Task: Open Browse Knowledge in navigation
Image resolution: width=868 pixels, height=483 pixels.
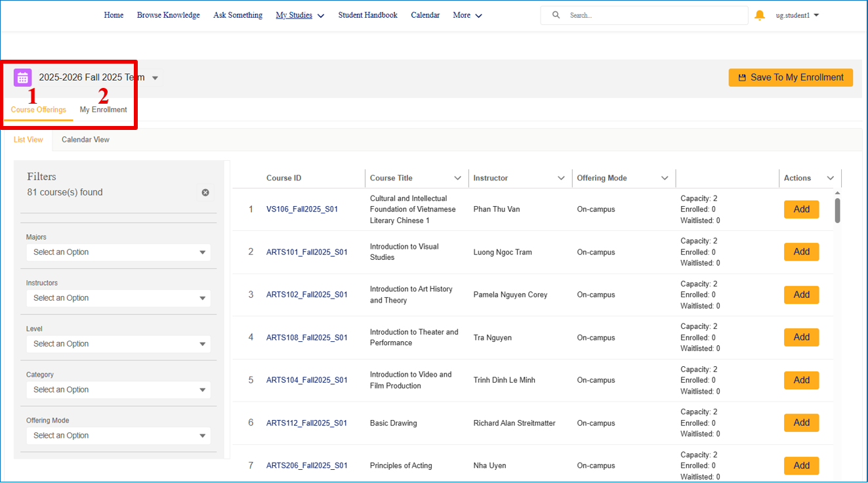Action: [169, 15]
